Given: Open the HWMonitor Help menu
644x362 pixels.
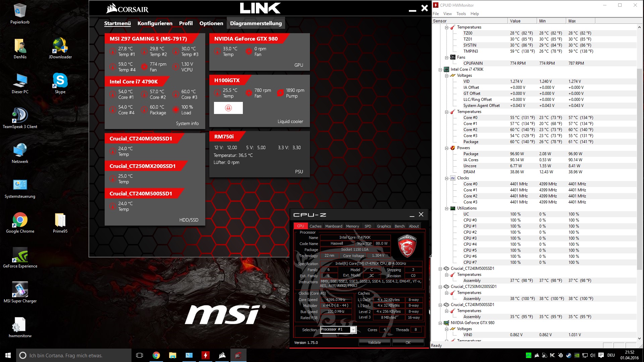Looking at the screenshot, I should point(475,14).
